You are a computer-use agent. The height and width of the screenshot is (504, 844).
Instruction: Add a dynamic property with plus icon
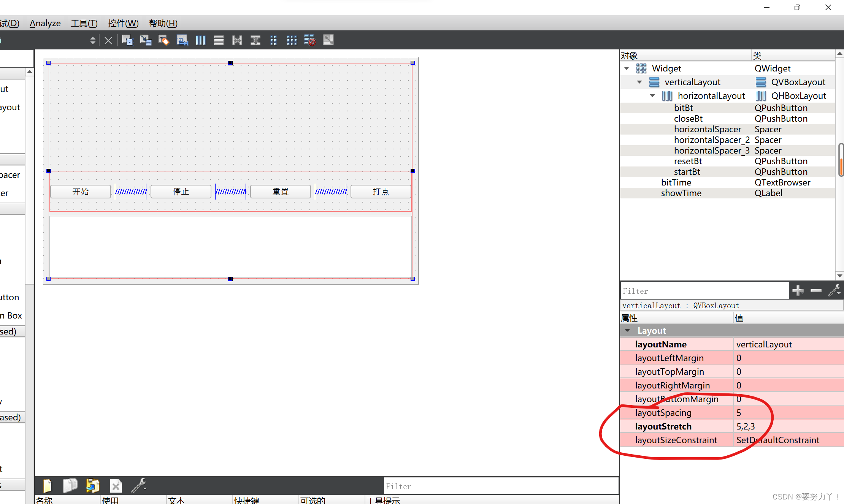(x=798, y=291)
